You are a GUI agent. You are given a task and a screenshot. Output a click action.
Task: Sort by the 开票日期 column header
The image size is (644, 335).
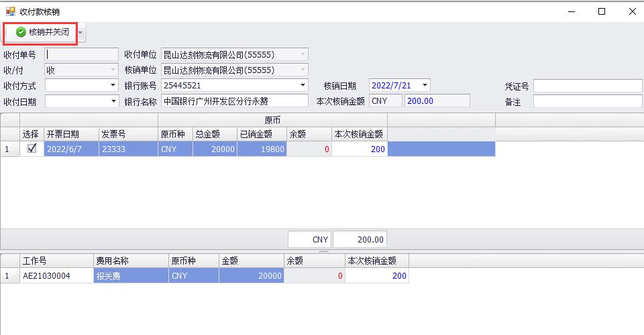[71, 134]
